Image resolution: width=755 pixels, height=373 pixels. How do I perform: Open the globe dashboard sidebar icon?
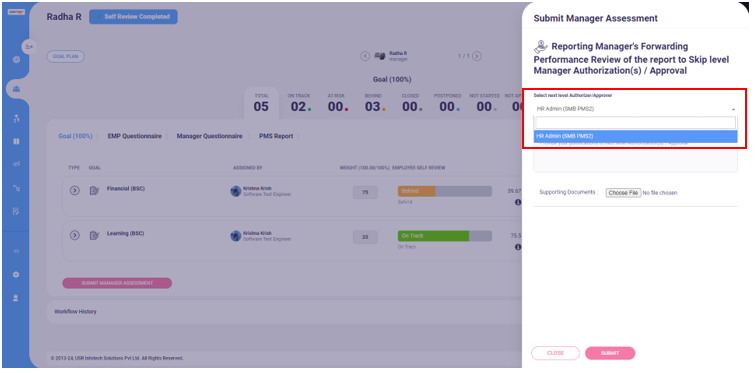16,60
